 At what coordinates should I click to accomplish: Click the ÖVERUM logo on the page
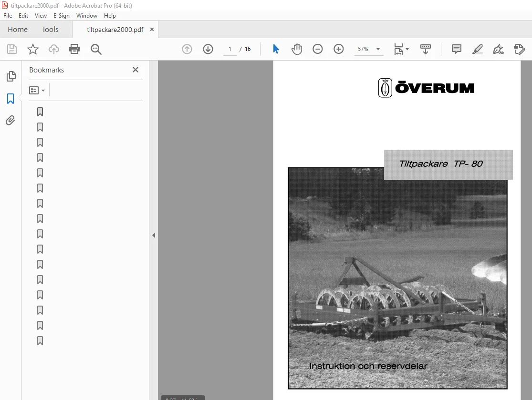click(426, 88)
